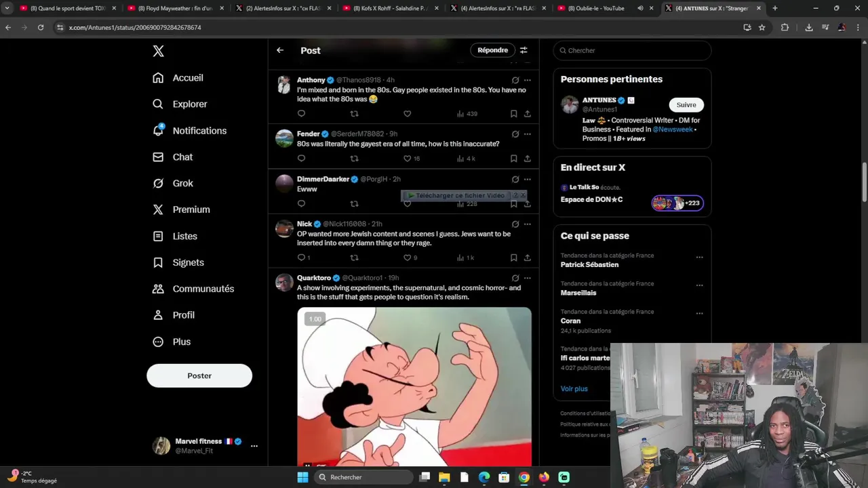Screen dimensions: 868x488
Task: Open options for Patrick Sébastien trend
Action: pyautogui.click(x=699, y=258)
